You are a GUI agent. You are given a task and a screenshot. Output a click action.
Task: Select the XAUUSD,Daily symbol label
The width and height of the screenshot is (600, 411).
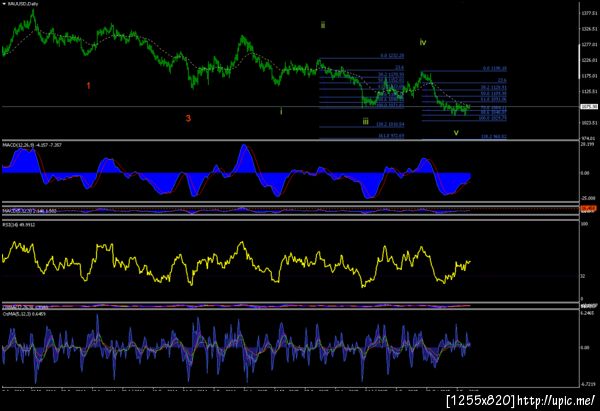coord(23,4)
